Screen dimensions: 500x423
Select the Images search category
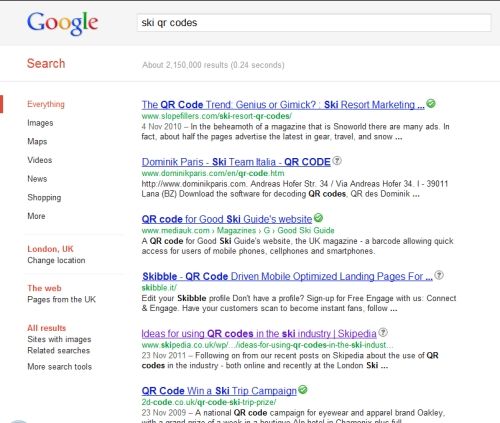(x=40, y=123)
